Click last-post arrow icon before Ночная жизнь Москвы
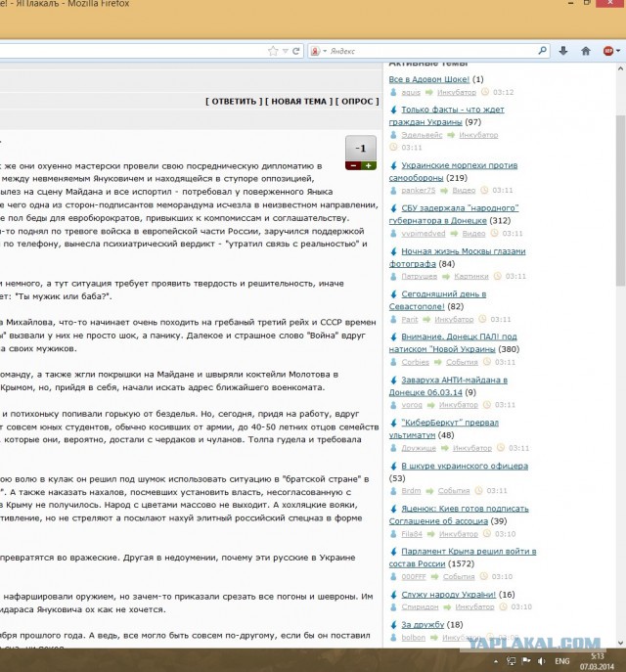 pyautogui.click(x=393, y=251)
